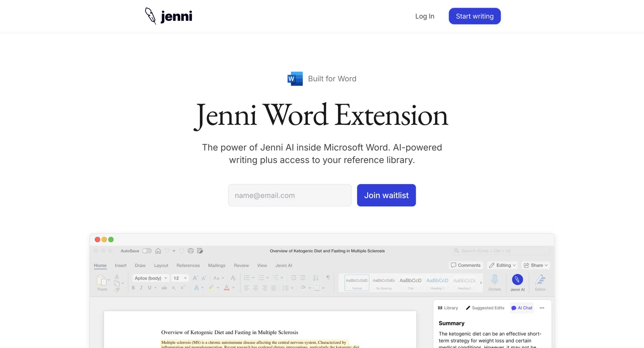Expand the highlight color dropdown arrow
644x348 pixels.
[218, 288]
